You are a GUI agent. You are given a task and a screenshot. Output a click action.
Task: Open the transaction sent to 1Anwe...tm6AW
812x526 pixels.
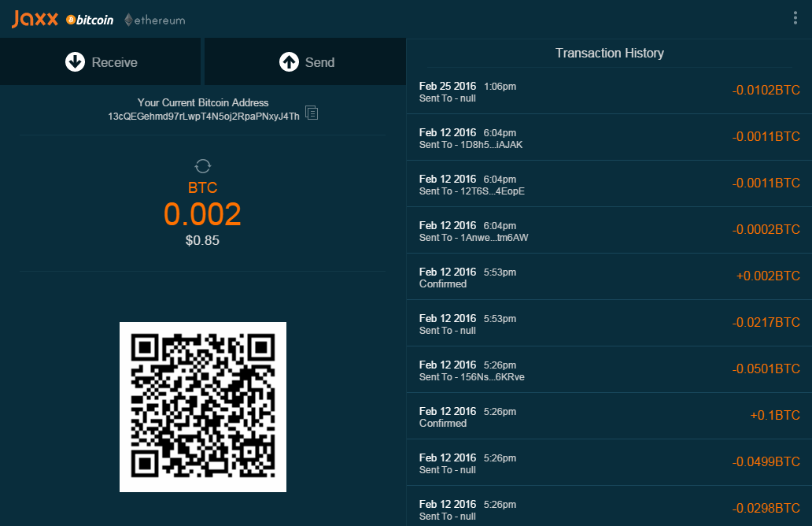pyautogui.click(x=609, y=231)
